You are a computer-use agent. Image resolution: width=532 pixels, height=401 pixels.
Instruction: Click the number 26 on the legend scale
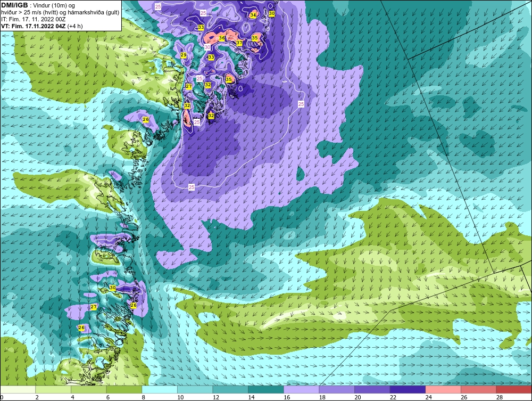464,397
